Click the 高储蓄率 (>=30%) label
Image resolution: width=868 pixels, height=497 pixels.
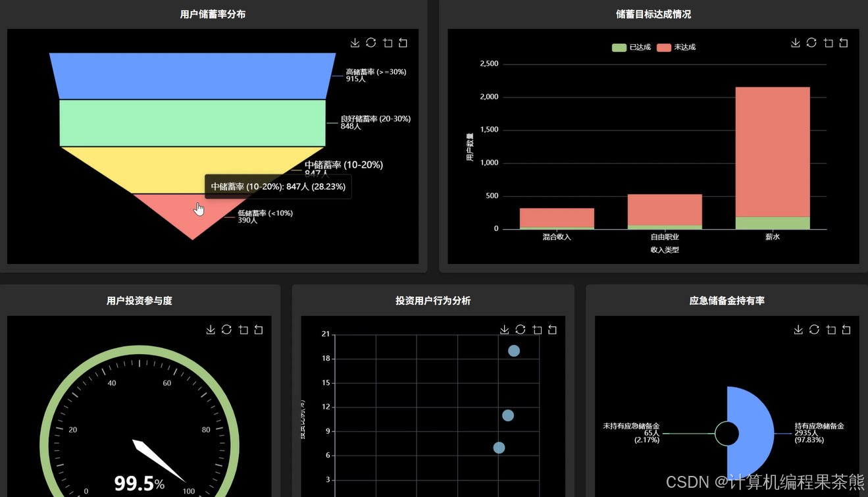pyautogui.click(x=376, y=75)
